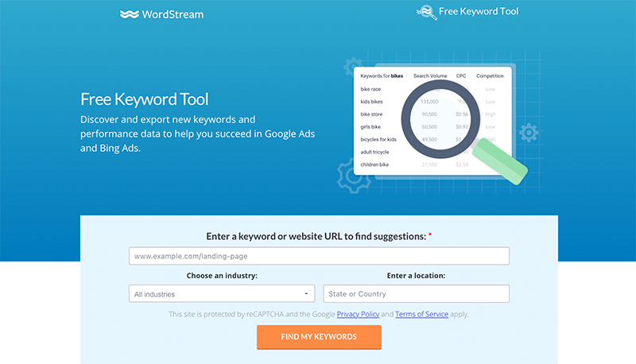This screenshot has width=636, height=364.
Task: Click the 'Enter a location:' label
Action: (x=416, y=276)
